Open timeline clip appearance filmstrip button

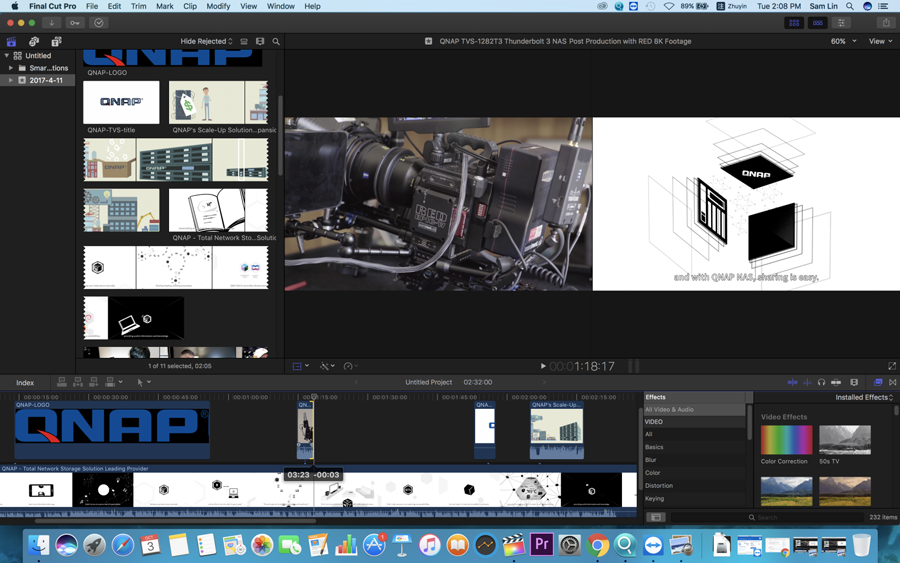tap(854, 382)
